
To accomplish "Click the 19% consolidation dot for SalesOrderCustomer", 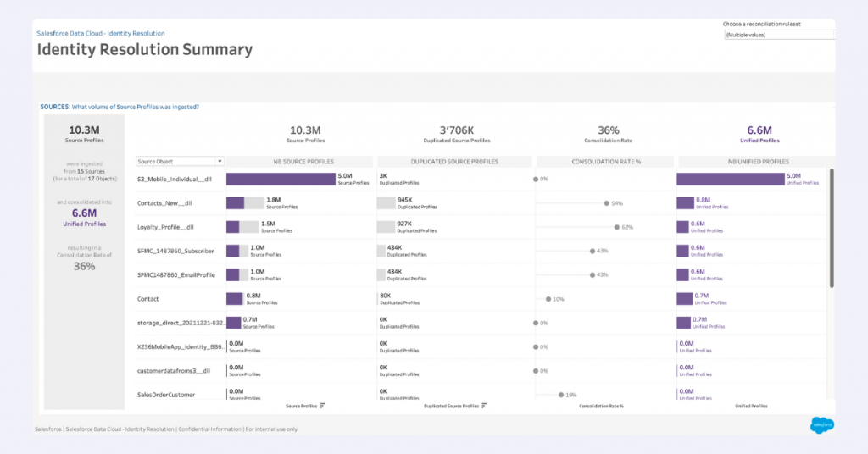I will pyautogui.click(x=561, y=395).
